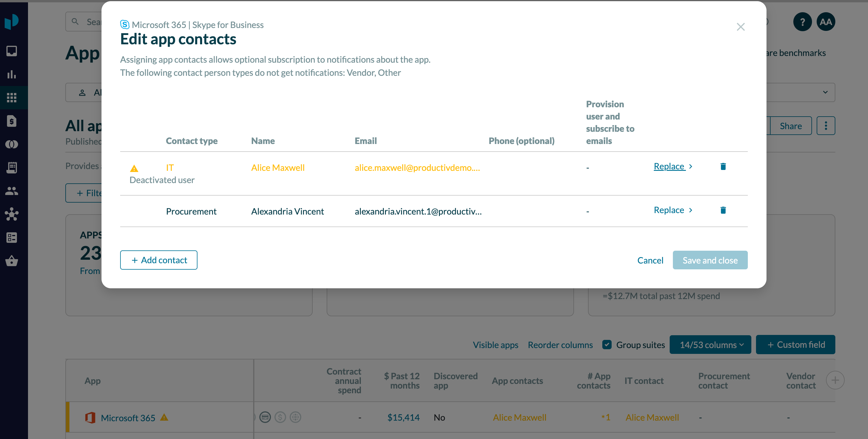
Task: Click Add contact button
Action: click(158, 260)
